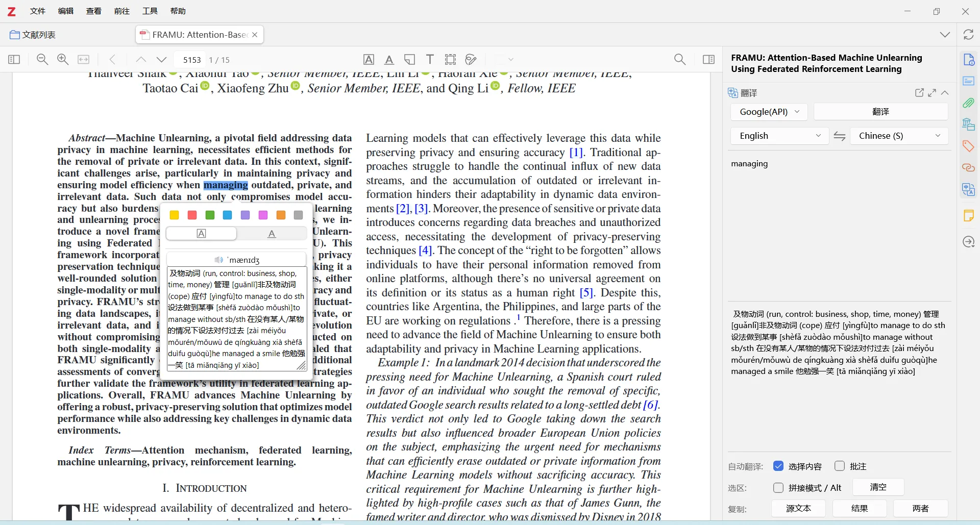Enable the 批注 auto-translate checkbox
Image resolution: width=980 pixels, height=525 pixels.
click(840, 466)
